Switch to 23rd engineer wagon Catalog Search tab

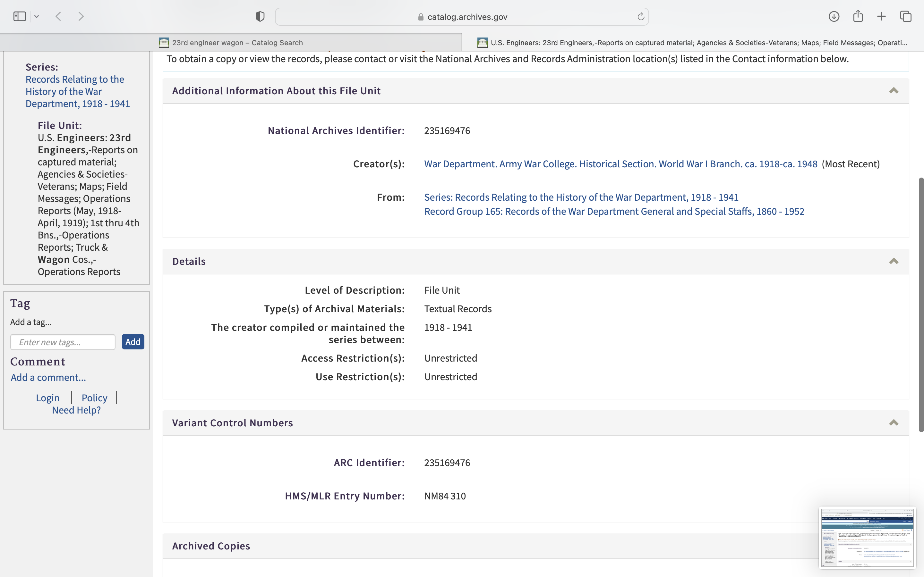coord(237,43)
